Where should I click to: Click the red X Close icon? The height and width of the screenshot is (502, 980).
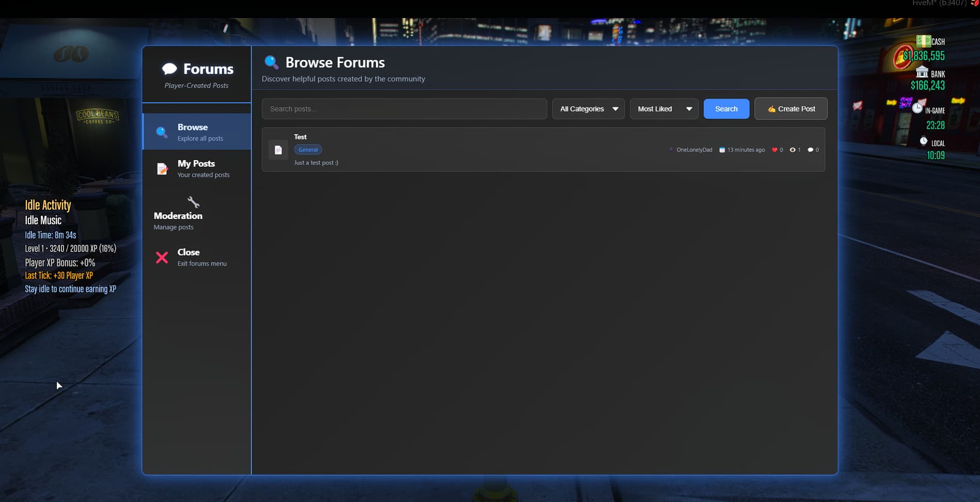point(162,257)
